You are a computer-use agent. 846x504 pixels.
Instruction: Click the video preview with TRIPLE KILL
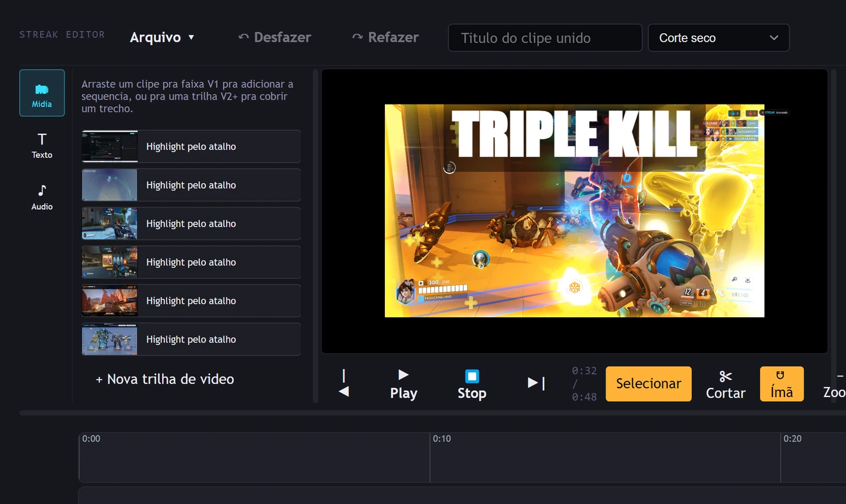pyautogui.click(x=575, y=211)
